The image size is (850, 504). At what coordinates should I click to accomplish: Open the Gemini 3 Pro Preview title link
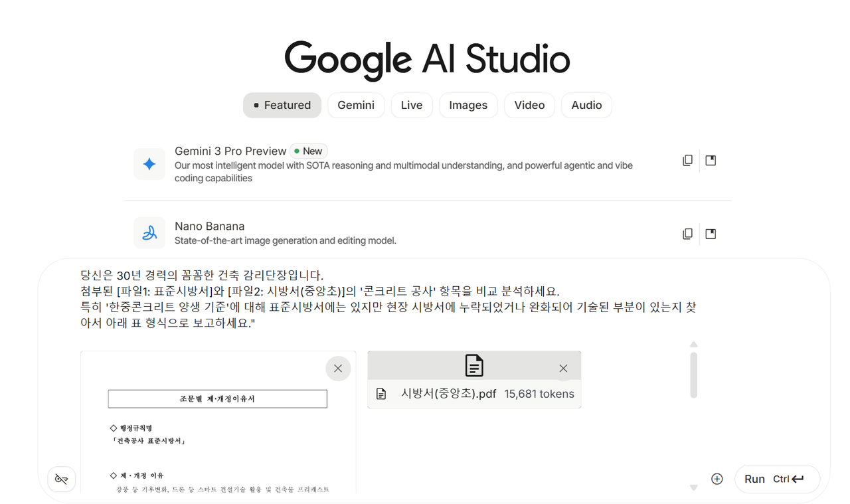tap(230, 151)
